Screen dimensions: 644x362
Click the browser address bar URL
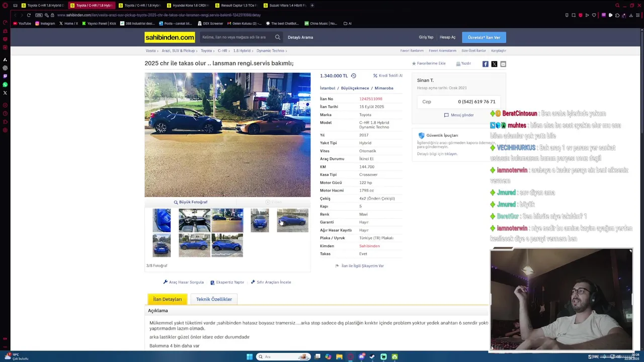pos(159,15)
